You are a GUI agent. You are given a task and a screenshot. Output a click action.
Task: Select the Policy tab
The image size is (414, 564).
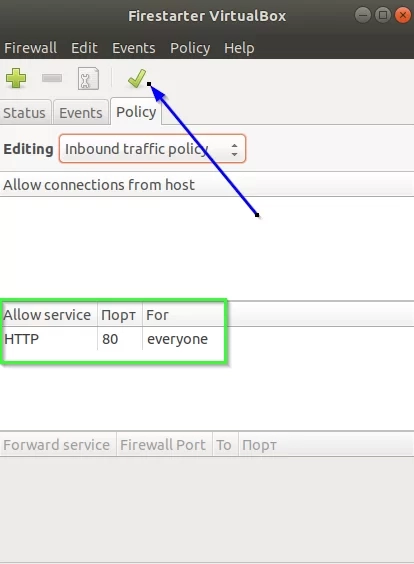tap(136, 112)
